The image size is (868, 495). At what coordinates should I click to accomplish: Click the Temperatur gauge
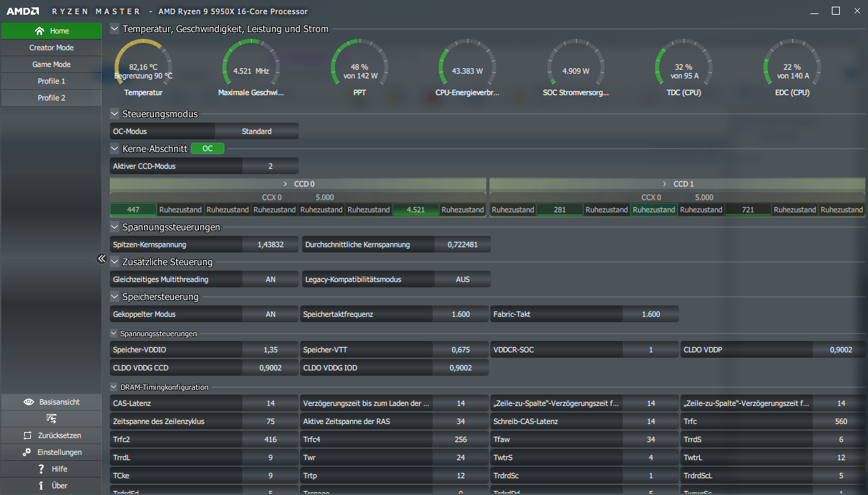[143, 68]
